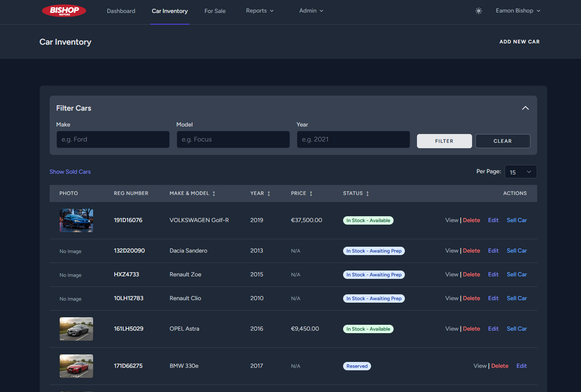Go to the Dashboard tab
This screenshot has height=392, width=581.
pos(121,11)
